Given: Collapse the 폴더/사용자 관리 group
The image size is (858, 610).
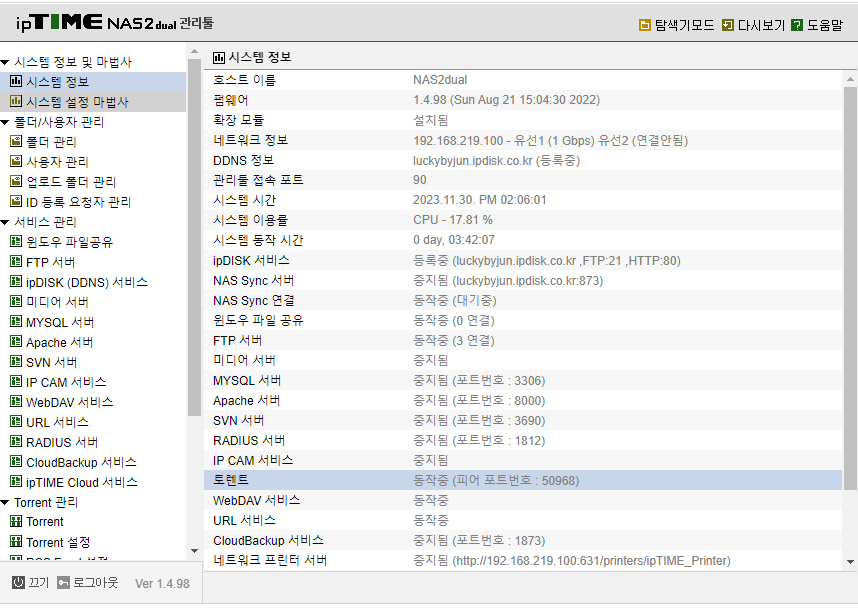Looking at the screenshot, I should point(5,122).
